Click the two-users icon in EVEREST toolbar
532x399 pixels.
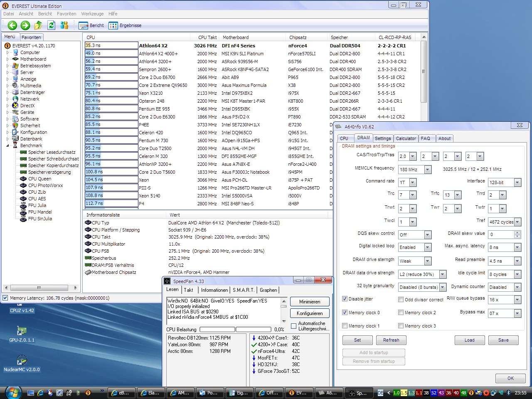pos(64,25)
